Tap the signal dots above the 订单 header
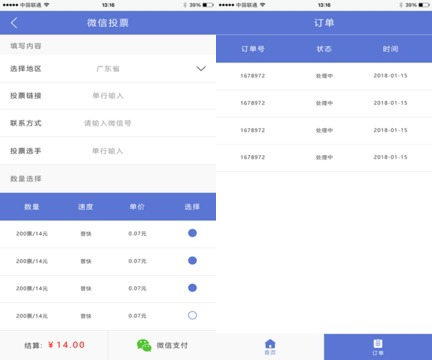 [226, 5]
